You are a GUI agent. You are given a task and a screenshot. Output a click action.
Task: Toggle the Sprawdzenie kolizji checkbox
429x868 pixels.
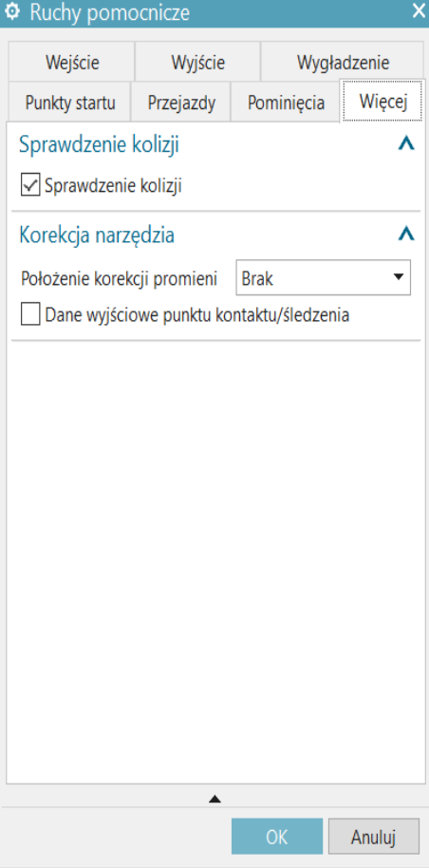click(x=30, y=186)
